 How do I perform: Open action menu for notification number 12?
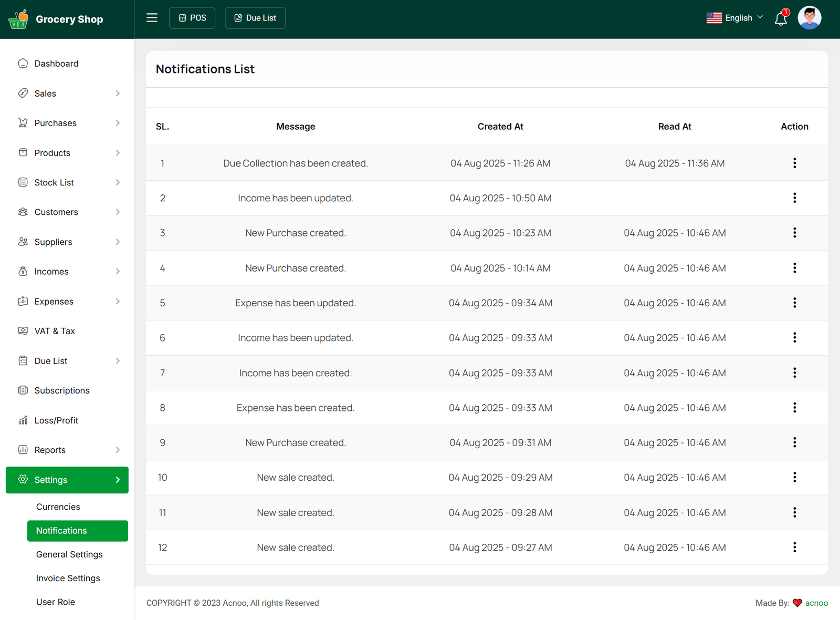pyautogui.click(x=794, y=547)
